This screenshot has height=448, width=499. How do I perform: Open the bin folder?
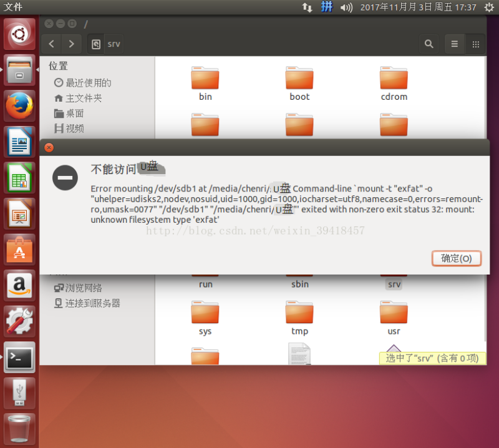point(205,84)
